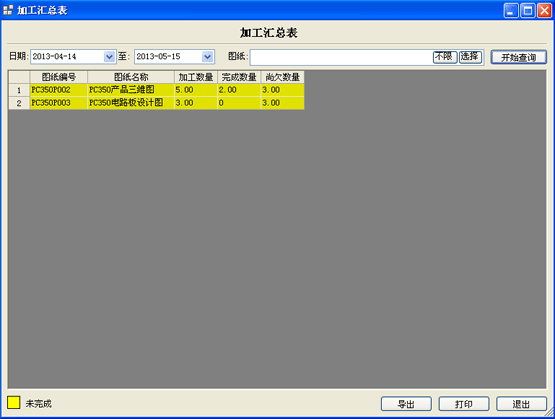555x419 pixels.
Task: Click the app icon in title bar
Action: [8, 10]
